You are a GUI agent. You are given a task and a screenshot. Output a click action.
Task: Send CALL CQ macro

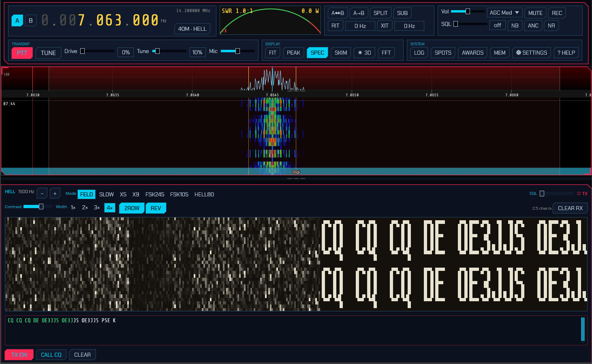[x=51, y=355]
